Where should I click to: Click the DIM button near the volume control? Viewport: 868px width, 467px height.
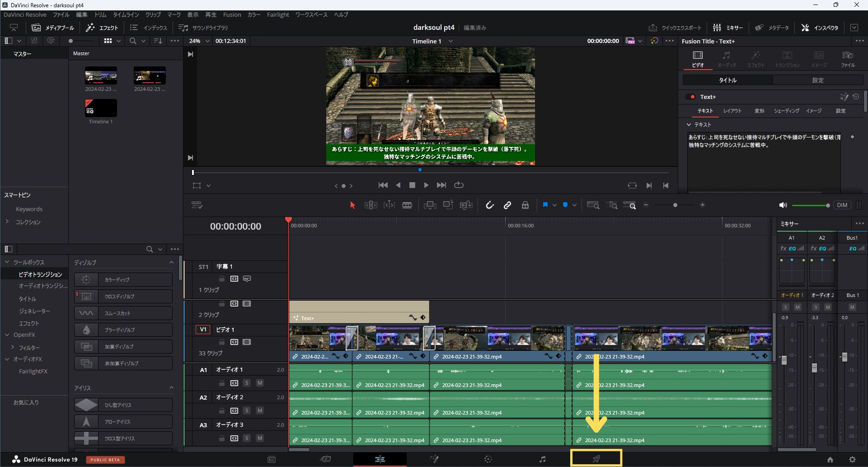(842, 205)
